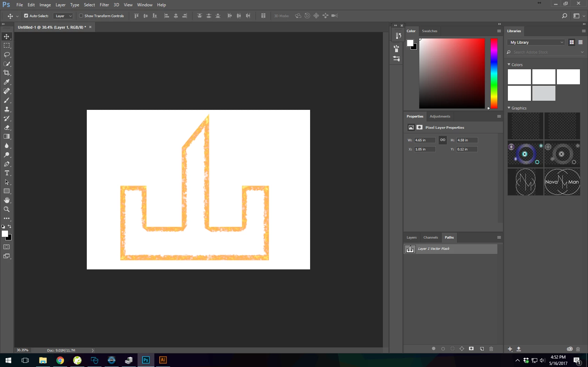
Task: Delete current path trash button
Action: coord(491,348)
